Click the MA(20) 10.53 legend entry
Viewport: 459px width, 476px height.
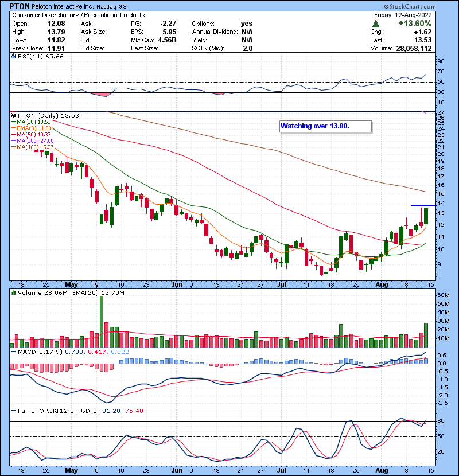(31, 122)
